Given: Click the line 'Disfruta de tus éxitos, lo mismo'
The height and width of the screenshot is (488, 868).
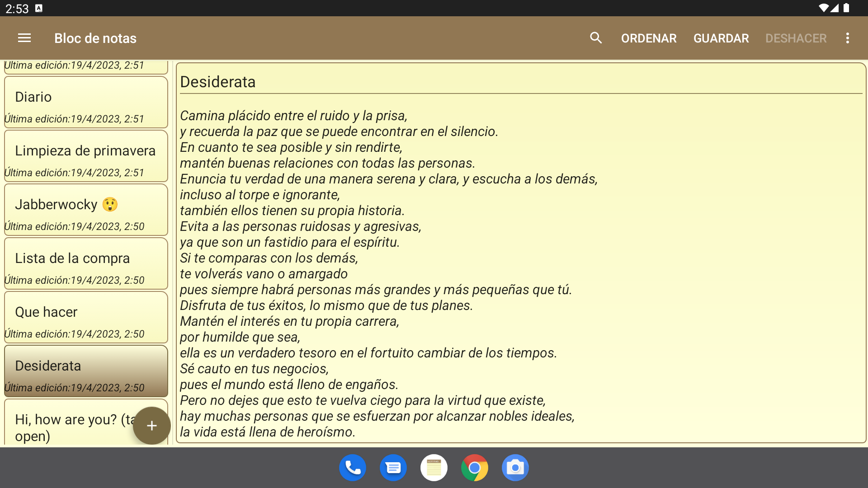Looking at the screenshot, I should 326,305.
